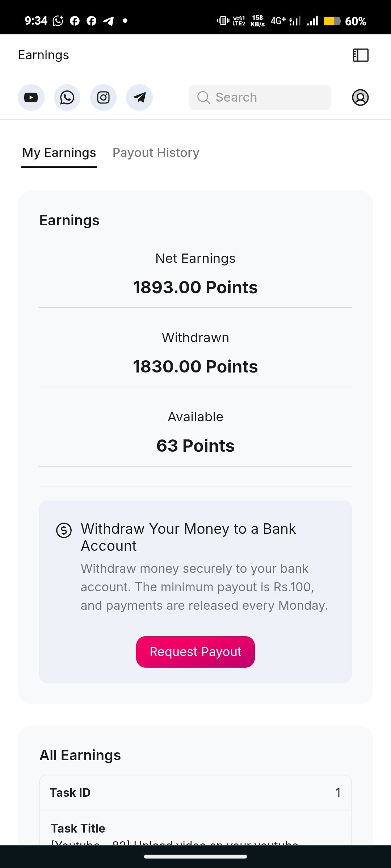Open the Task ID 1 row

[195, 793]
